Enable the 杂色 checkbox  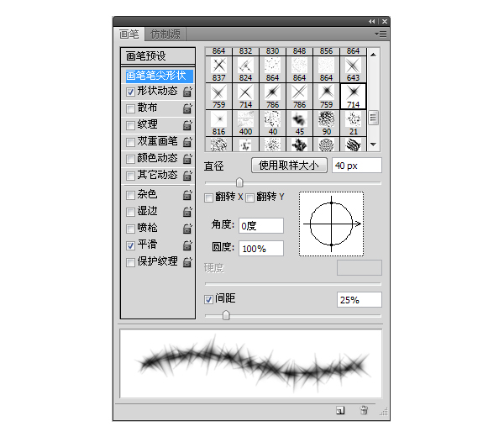pos(130,195)
